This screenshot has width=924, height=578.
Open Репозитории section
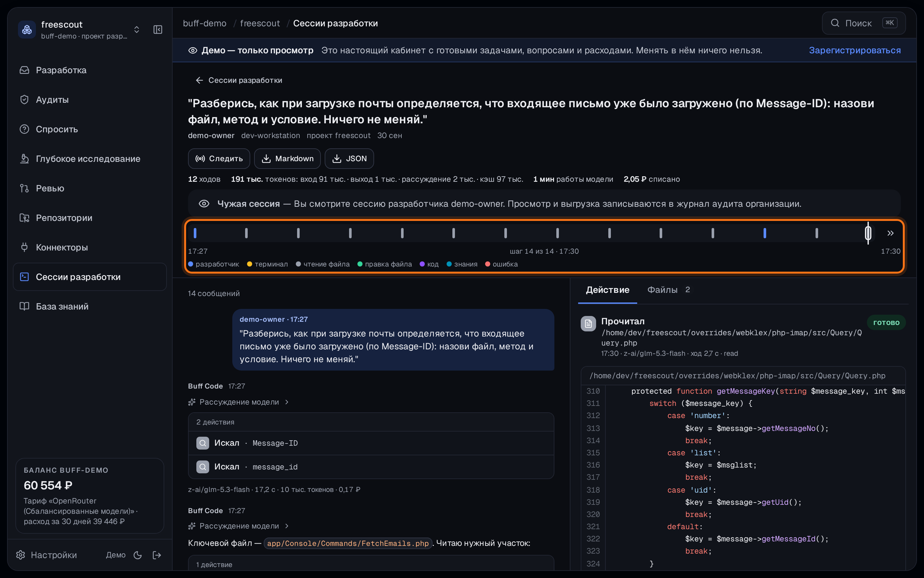(90, 217)
